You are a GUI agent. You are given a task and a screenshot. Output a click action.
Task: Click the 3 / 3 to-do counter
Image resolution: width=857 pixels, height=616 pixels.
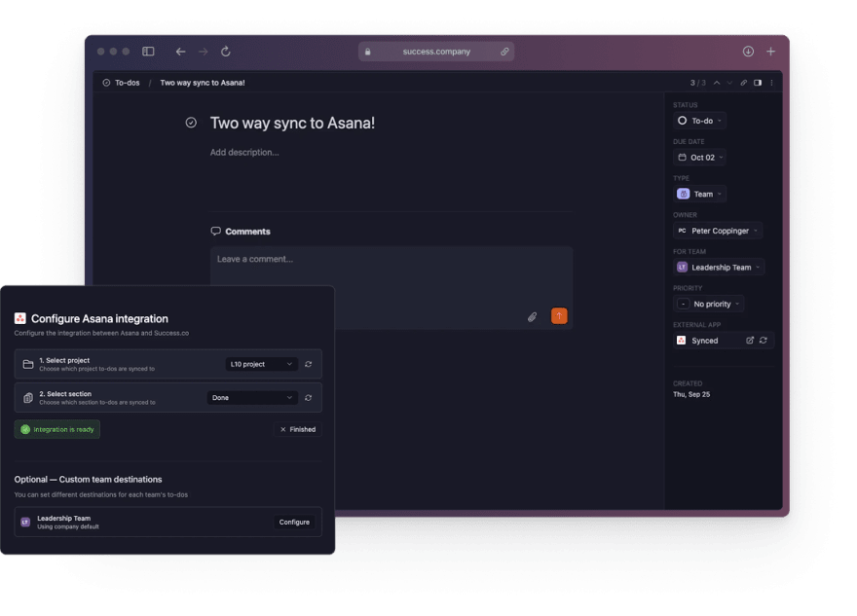click(x=698, y=83)
